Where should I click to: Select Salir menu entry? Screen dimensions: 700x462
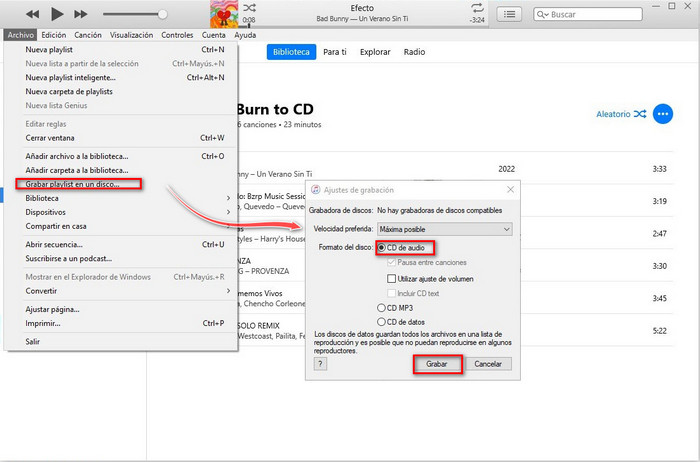coord(121,341)
